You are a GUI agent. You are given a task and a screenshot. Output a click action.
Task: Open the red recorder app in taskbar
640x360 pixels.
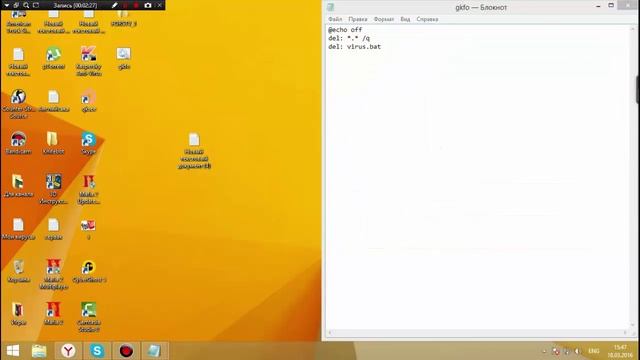(x=126, y=351)
